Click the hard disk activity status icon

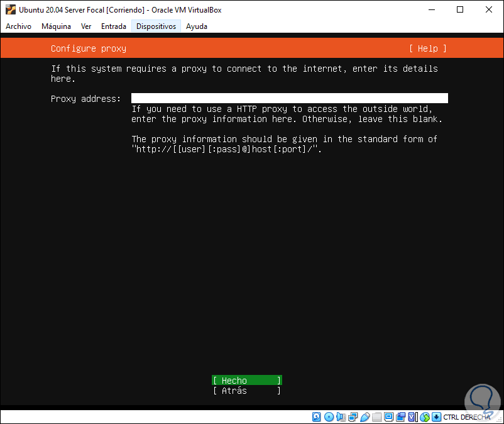(316, 417)
